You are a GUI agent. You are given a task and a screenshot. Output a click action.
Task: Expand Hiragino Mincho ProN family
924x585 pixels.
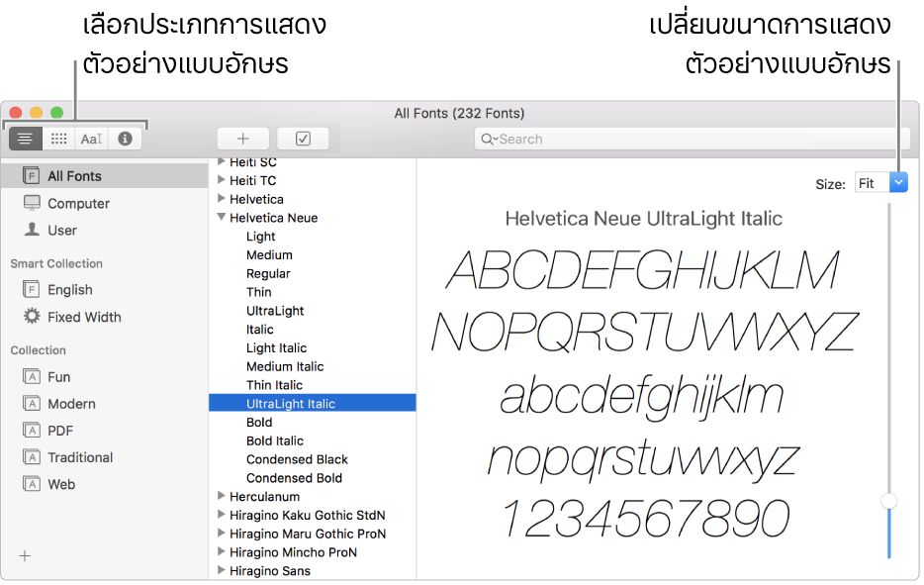[x=221, y=551]
